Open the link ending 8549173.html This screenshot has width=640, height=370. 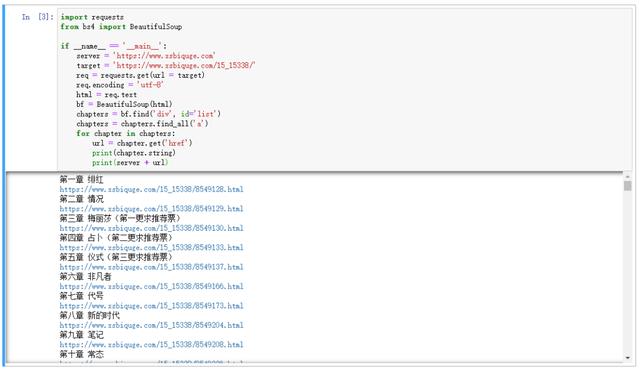click(x=151, y=306)
